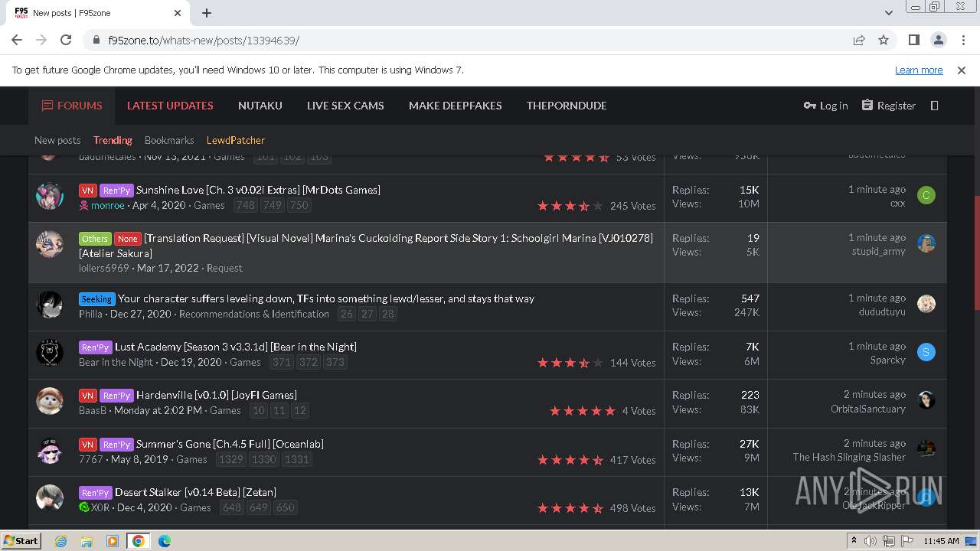Screen dimensions: 980x551
Task: Open a new browser tab
Action: tap(207, 12)
